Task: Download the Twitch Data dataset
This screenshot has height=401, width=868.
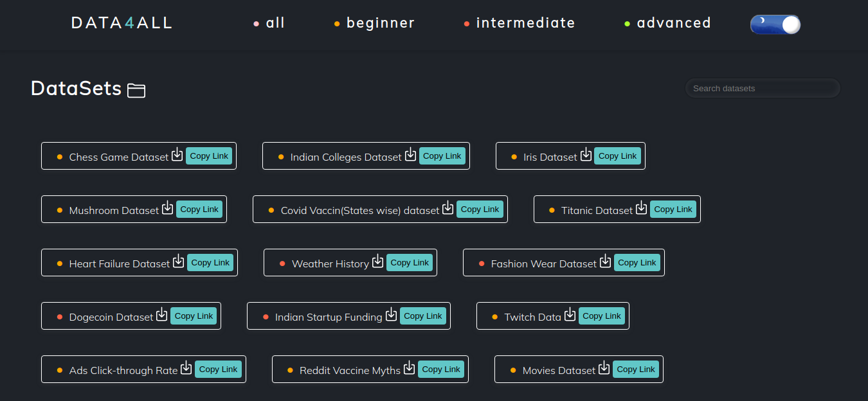Action: coord(570,315)
